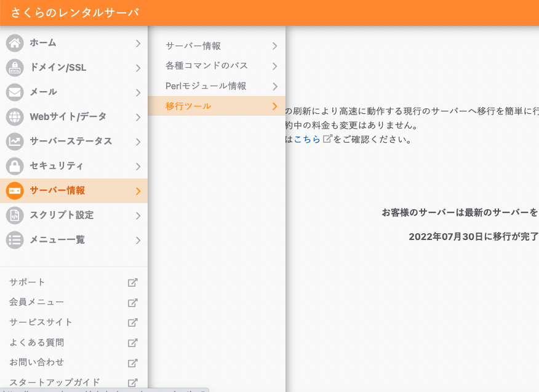Click the Home house icon
The width and height of the screenshot is (539, 392).
15,43
